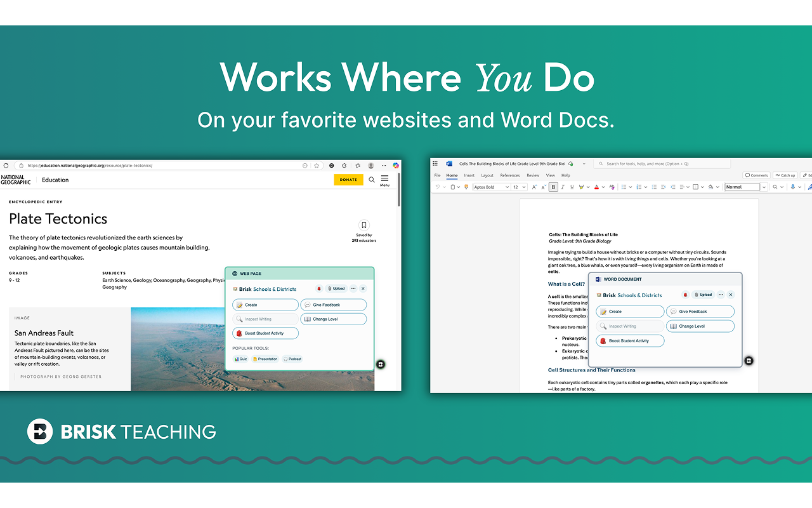
Task: Click Change Level in the Word Brisk panel
Action: tap(700, 326)
